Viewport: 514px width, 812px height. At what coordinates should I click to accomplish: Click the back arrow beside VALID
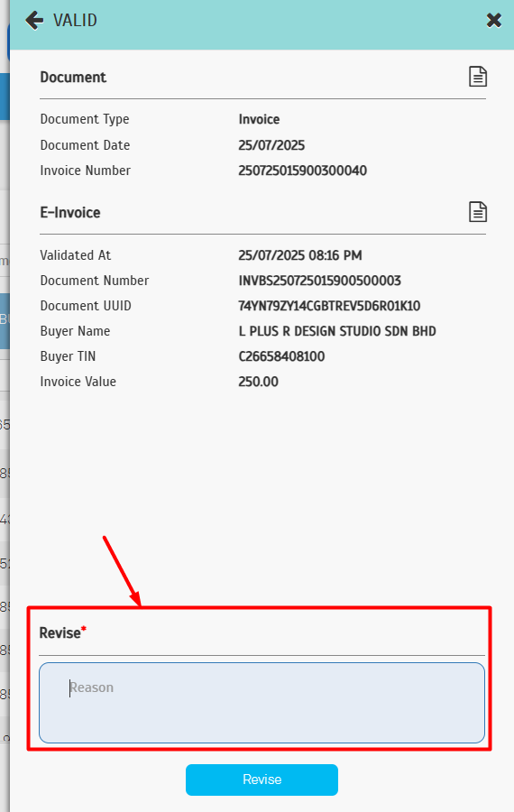tap(34, 21)
